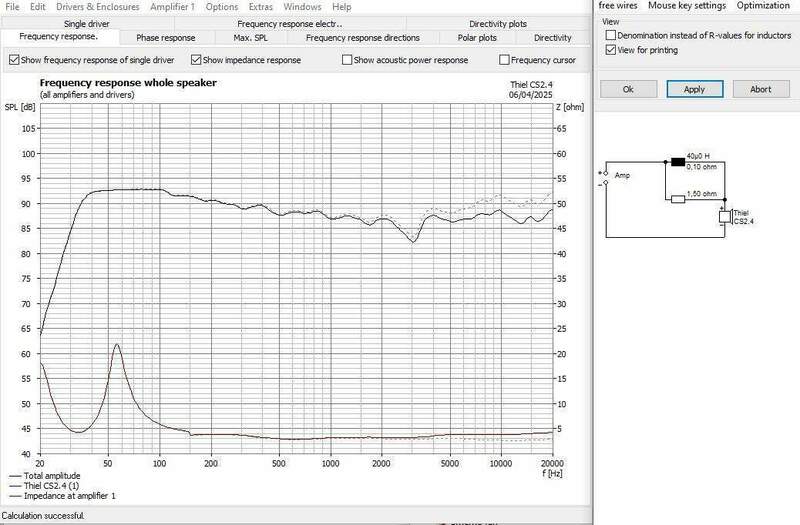Click the Abort button

[760, 89]
